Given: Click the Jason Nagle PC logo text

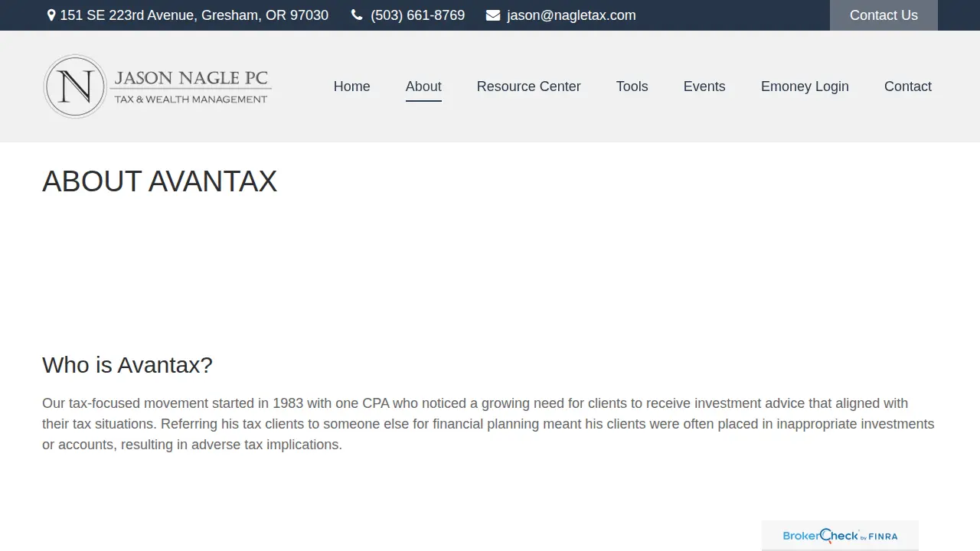Looking at the screenshot, I should click(191, 86).
